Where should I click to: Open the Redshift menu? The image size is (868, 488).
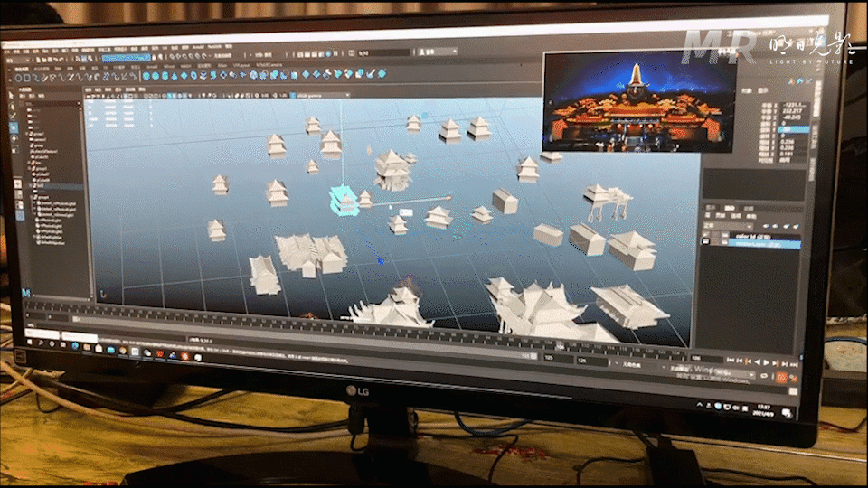tap(214, 46)
